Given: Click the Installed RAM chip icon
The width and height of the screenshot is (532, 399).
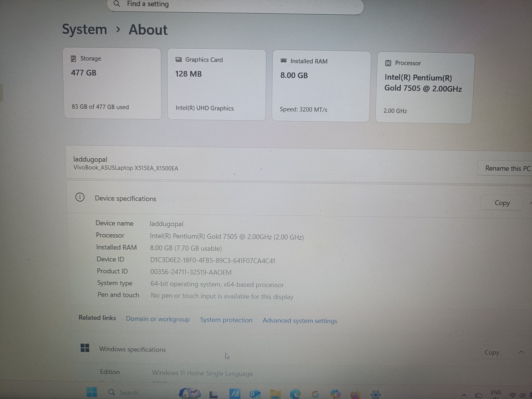Looking at the screenshot, I should (x=284, y=61).
